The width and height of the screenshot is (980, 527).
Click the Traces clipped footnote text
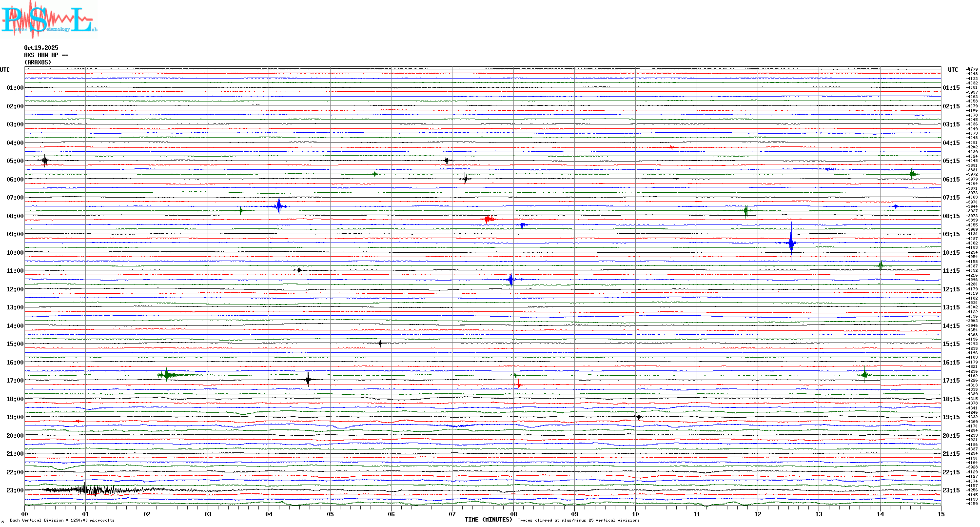click(578, 520)
